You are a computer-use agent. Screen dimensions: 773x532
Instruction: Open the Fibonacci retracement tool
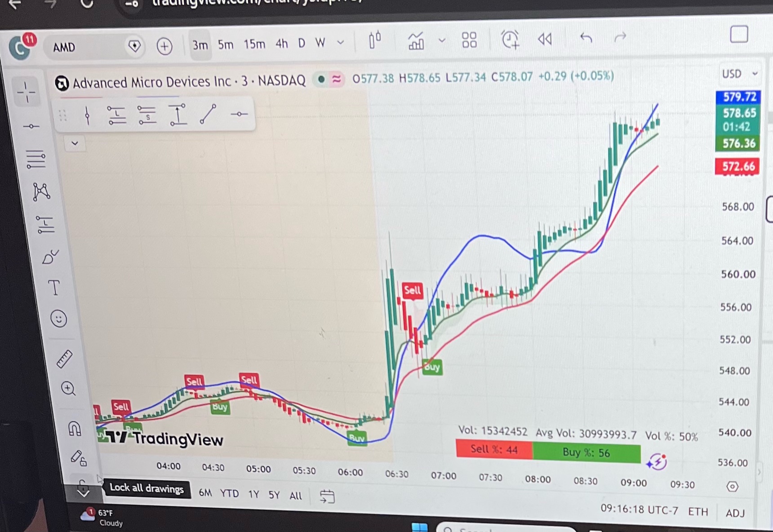[x=36, y=159]
